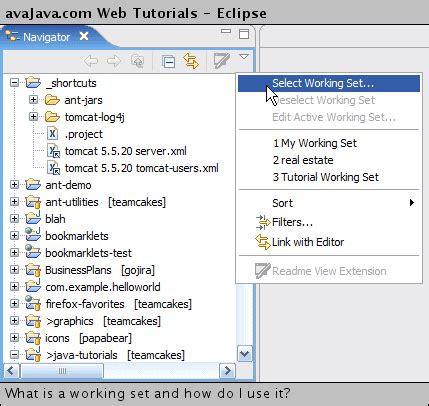Toggle Link with Editor menu entry

click(329, 242)
